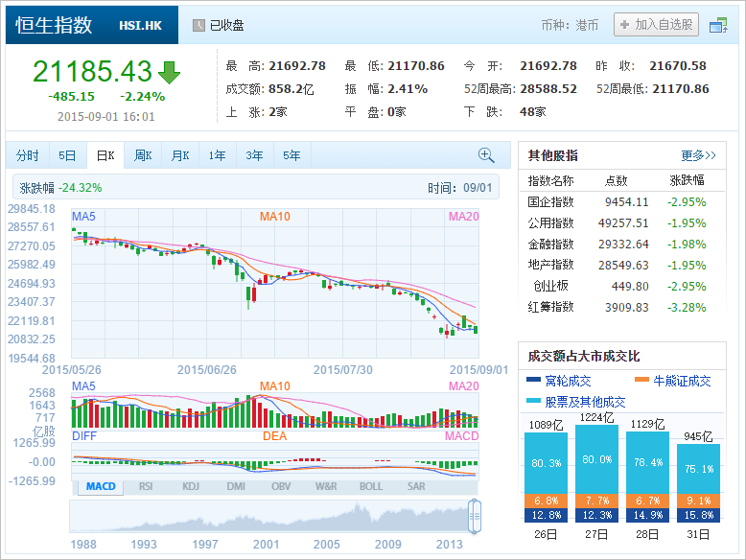746x560 pixels.
Task: Click the current price 21185.43
Action: (92, 71)
